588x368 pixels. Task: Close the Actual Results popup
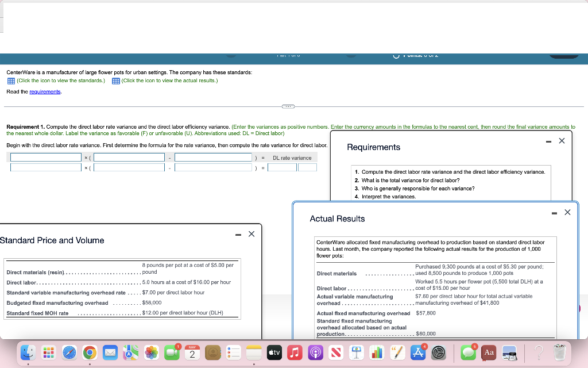pyautogui.click(x=567, y=212)
